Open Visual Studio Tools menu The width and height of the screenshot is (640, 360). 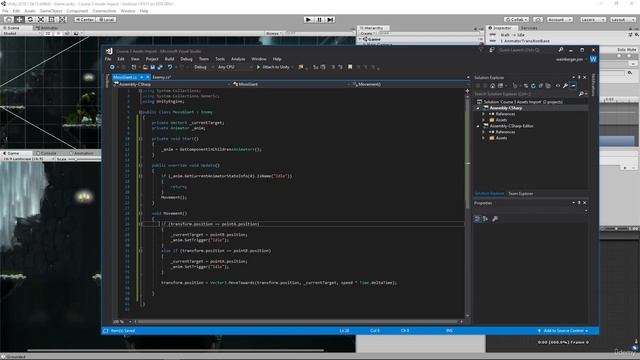click(x=220, y=59)
